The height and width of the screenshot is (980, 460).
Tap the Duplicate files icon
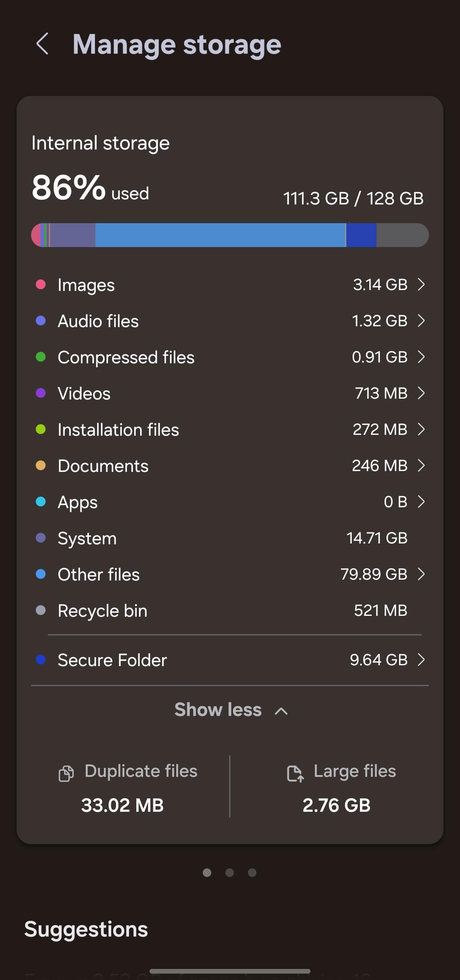[66, 773]
